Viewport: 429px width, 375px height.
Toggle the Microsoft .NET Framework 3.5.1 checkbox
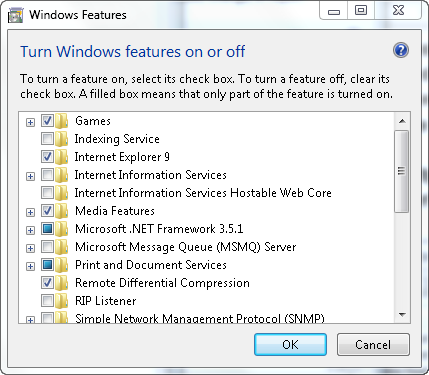pos(47,229)
